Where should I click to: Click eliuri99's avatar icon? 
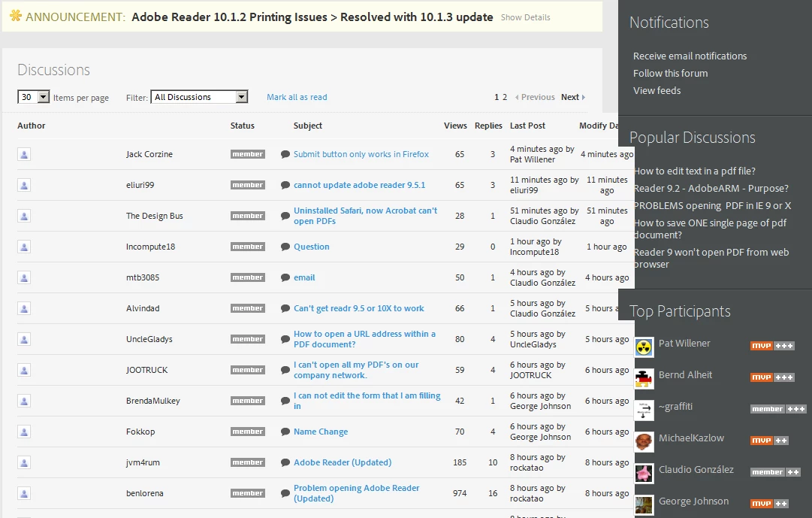pyautogui.click(x=24, y=185)
